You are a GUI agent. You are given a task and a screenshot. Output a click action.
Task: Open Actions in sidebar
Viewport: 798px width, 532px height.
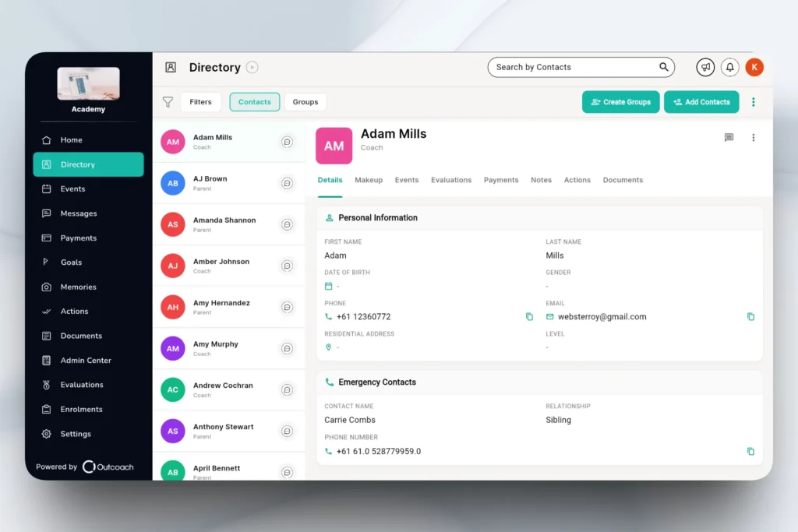[x=89, y=312]
